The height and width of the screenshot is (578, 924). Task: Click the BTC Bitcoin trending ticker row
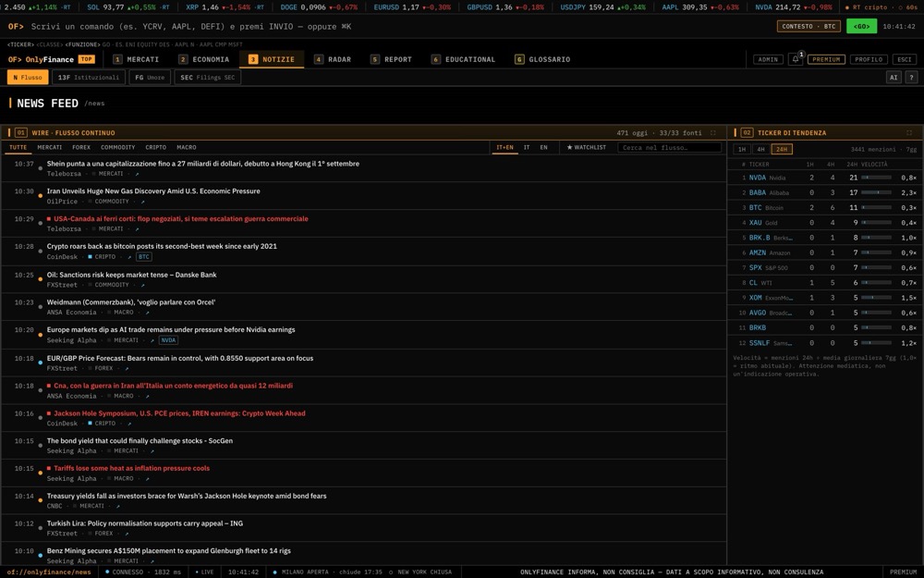point(824,207)
